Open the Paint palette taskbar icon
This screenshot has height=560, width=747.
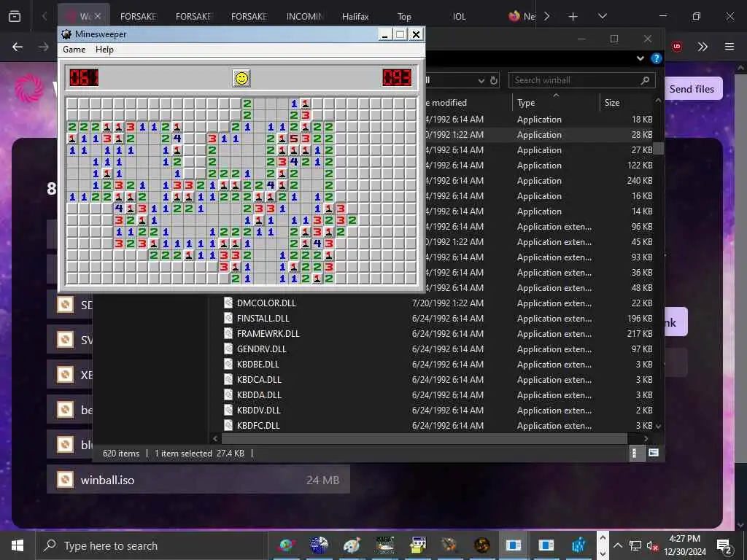[x=352, y=545]
